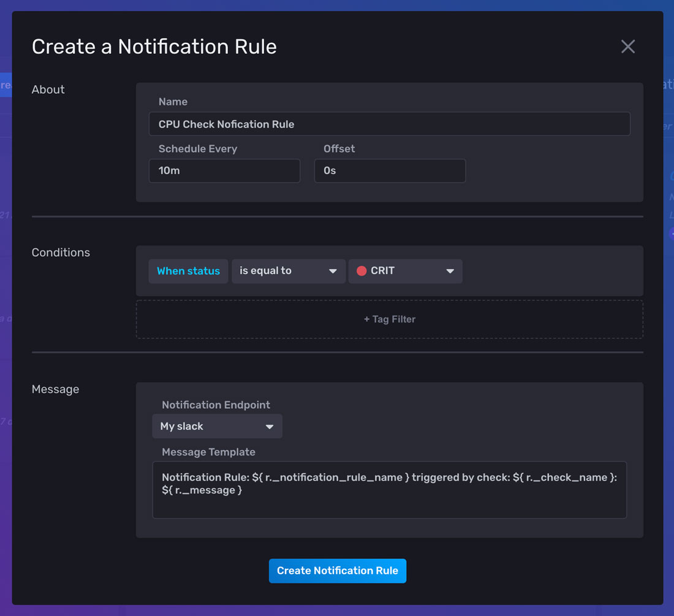This screenshot has height=616, width=674.
Task: Open the 'is equal to' operator chevron
Action: 333,271
